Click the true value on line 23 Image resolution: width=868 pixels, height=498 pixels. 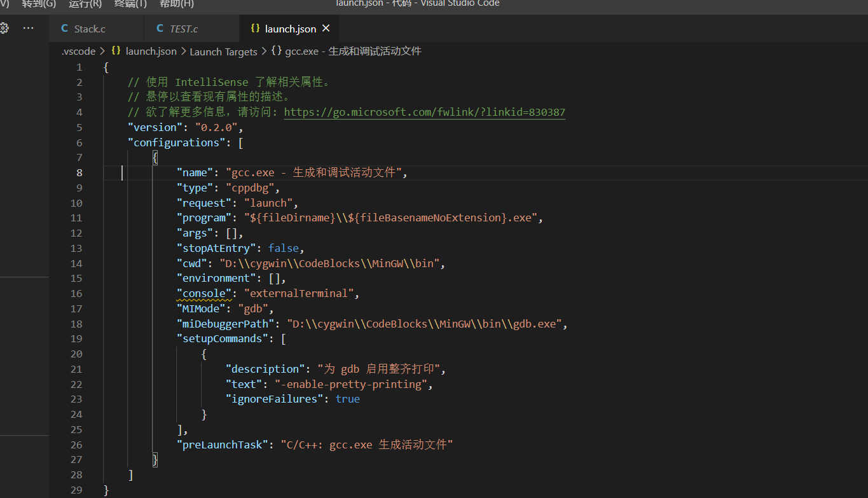tap(348, 399)
